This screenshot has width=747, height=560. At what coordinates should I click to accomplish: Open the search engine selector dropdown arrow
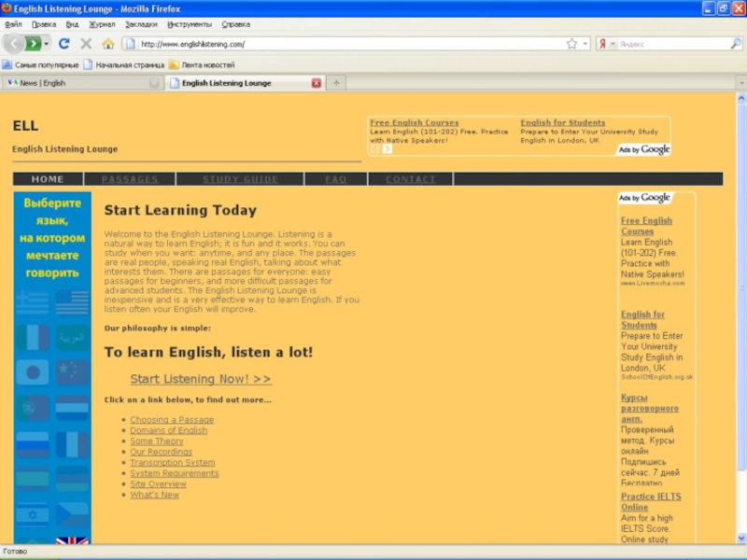[613, 44]
